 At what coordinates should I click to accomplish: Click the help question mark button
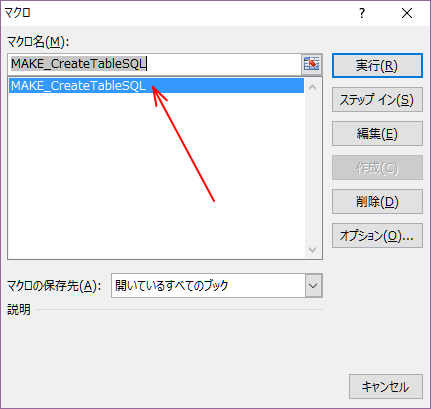362,13
